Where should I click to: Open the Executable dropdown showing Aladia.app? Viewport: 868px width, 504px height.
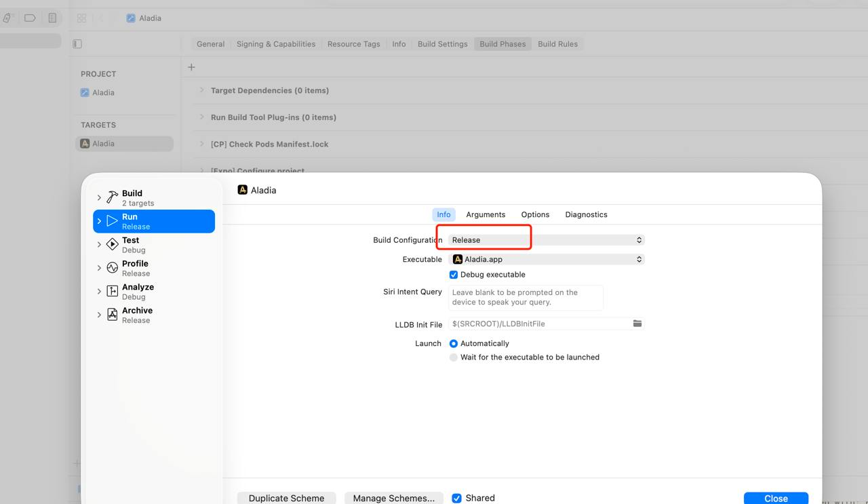(x=546, y=259)
